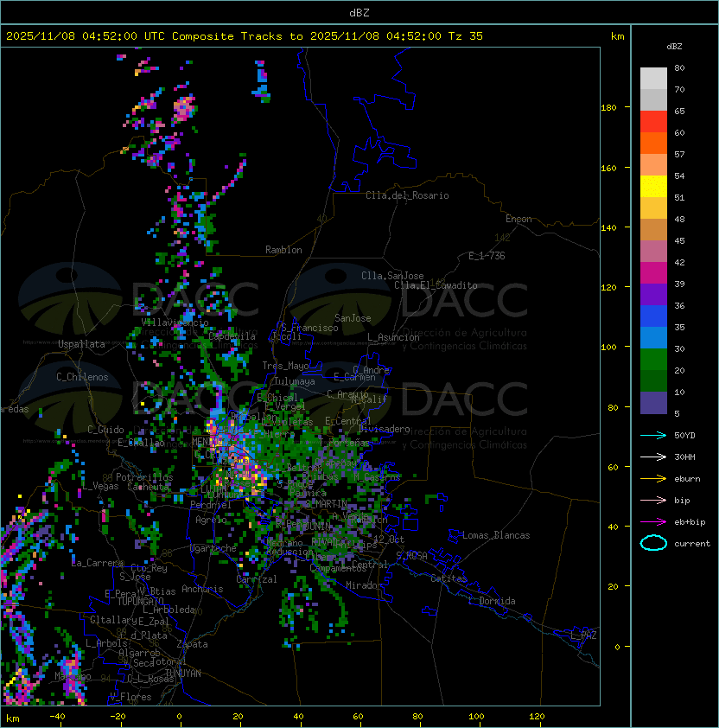
Task: Click the 'L_Asuncion' map label
Action: point(393,337)
